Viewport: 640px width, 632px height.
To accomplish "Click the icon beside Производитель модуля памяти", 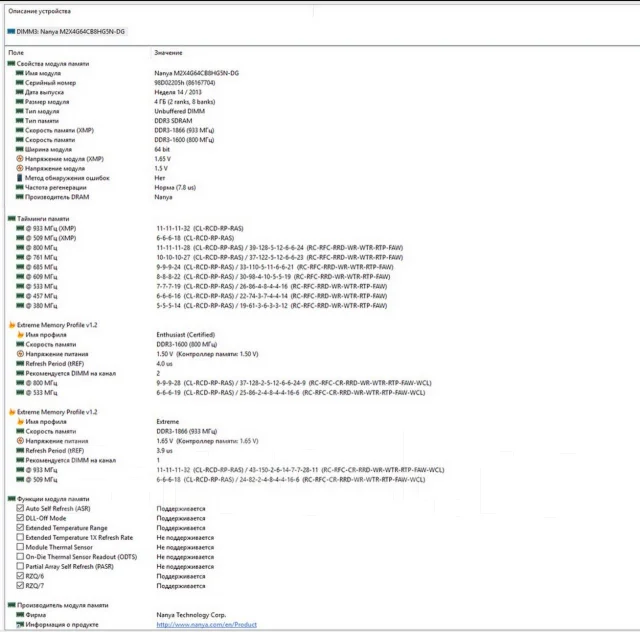I will (12, 605).
